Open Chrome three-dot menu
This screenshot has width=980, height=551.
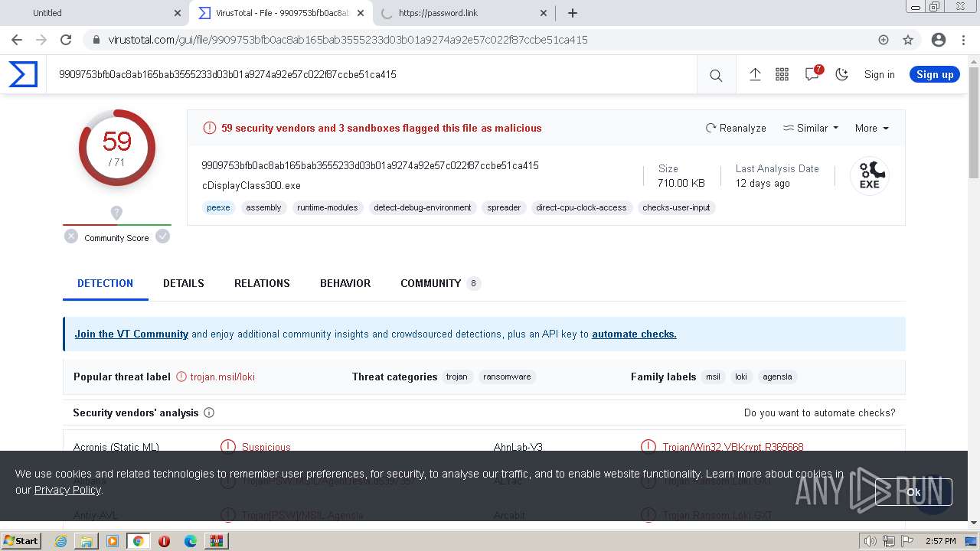click(x=963, y=40)
